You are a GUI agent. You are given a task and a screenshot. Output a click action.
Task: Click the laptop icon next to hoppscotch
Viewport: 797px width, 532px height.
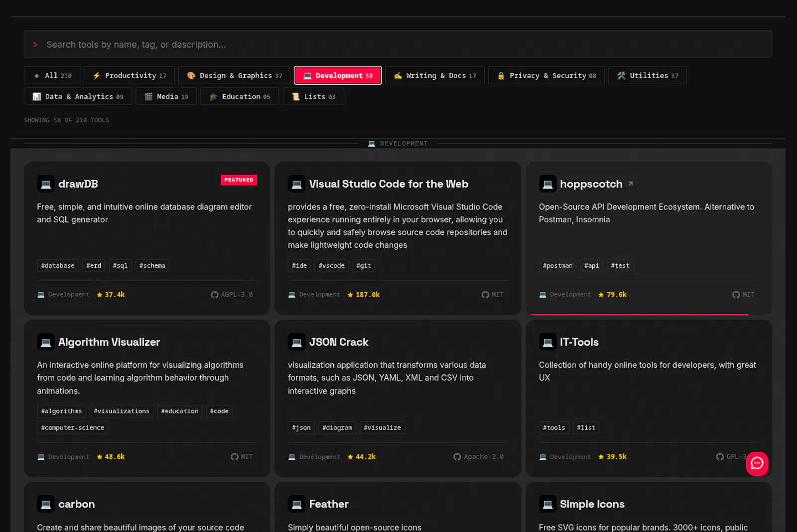[x=547, y=184]
